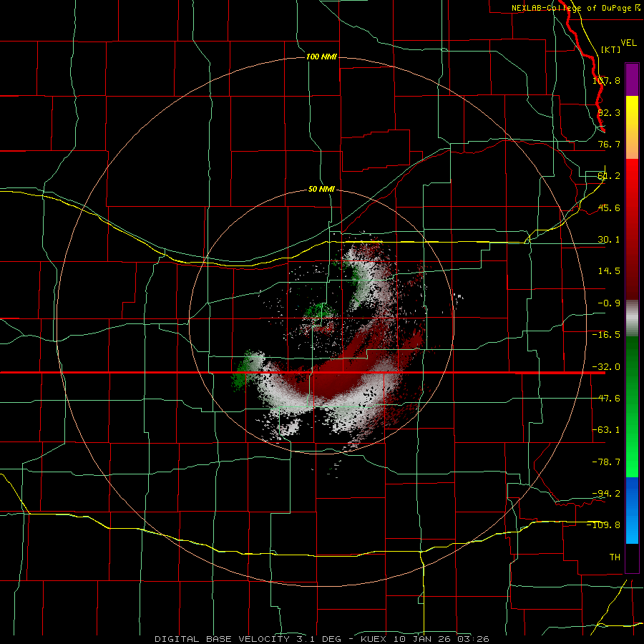Click the -63.1 velocity scale value

[x=606, y=430]
